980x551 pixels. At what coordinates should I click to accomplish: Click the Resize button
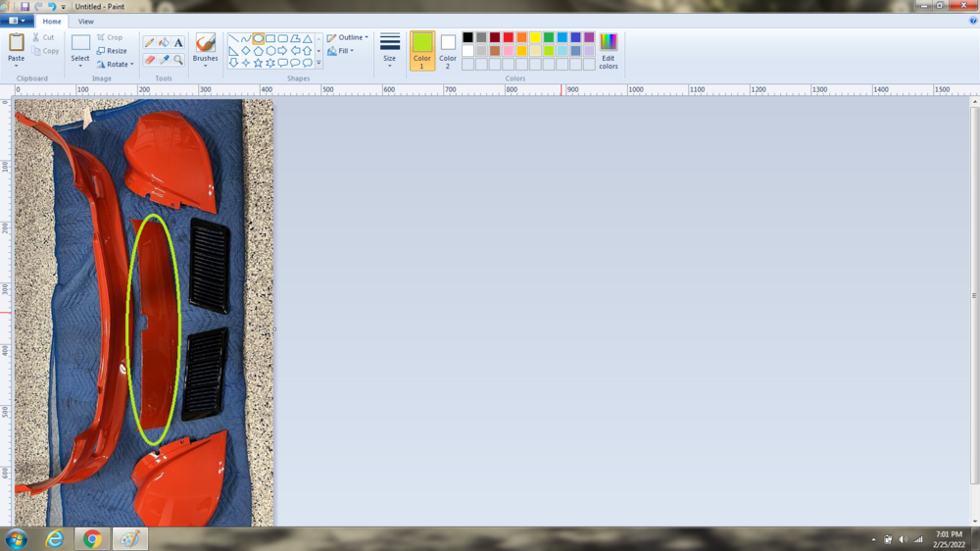(x=113, y=51)
